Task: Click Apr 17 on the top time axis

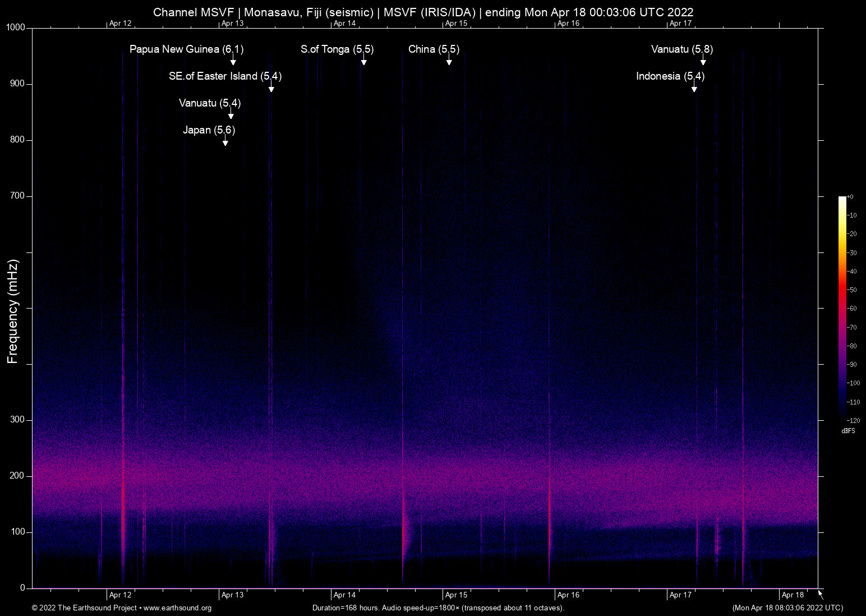Action: pos(680,23)
